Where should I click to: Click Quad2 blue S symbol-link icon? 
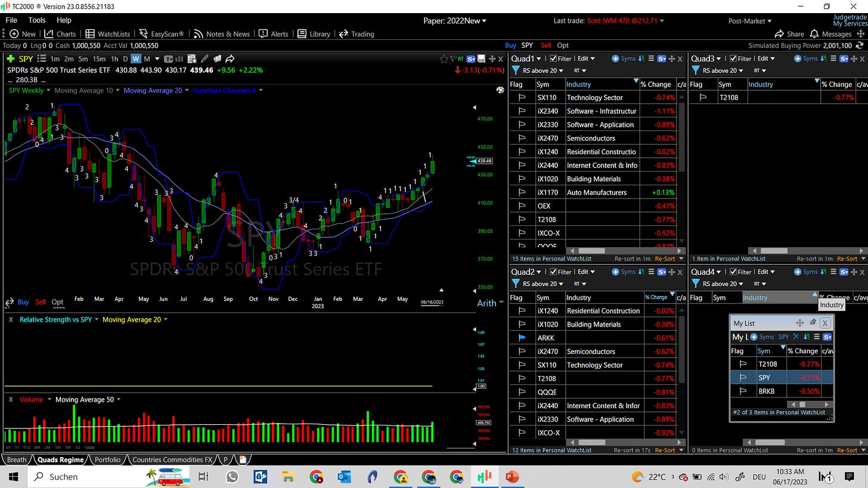point(661,272)
